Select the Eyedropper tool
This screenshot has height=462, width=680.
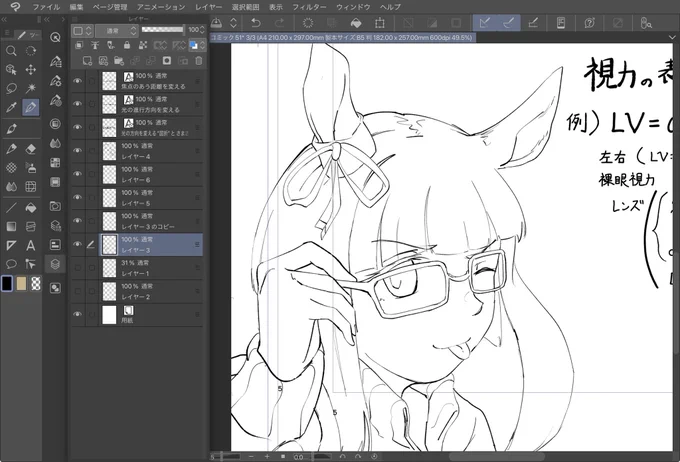[11, 107]
